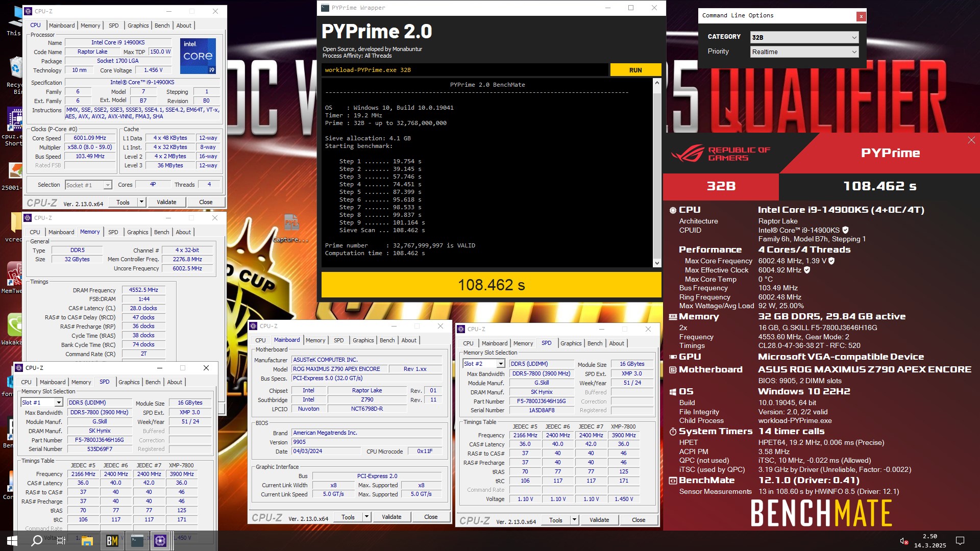980x551 pixels.
Task: Open the taskbar search icon
Action: tap(37, 540)
